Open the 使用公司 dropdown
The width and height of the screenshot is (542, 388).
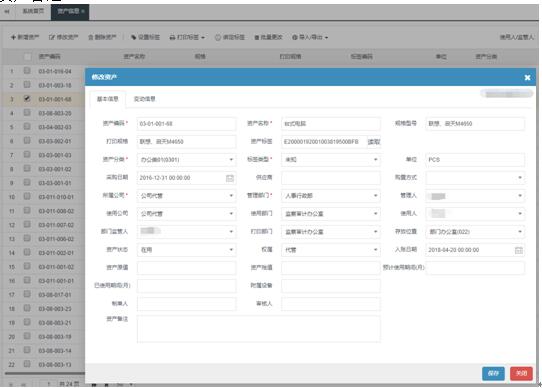point(187,214)
